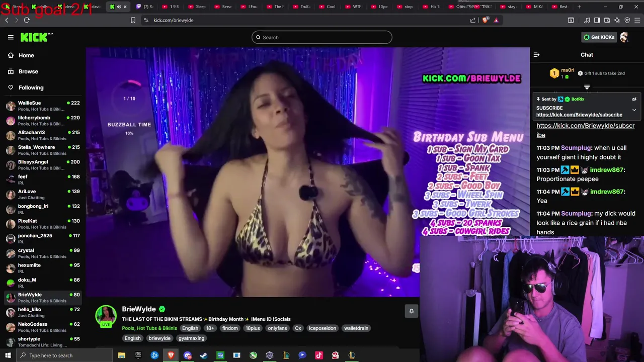Switch to the Sleep browser tab
Screen dimensions: 644x362
[197, 7]
